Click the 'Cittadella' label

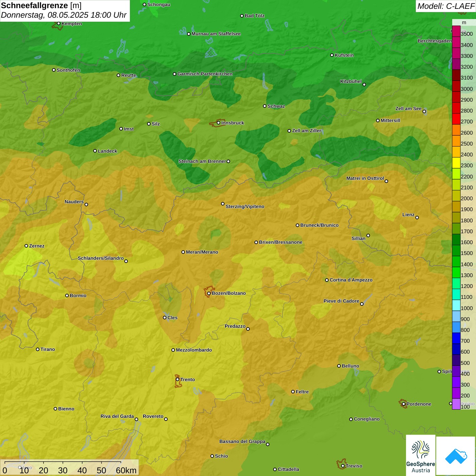coord(288,469)
